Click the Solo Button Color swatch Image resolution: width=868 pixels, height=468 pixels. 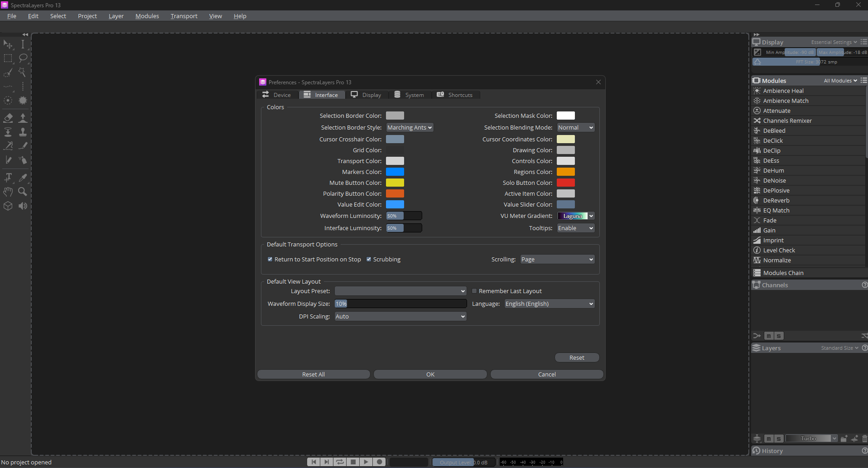(566, 183)
